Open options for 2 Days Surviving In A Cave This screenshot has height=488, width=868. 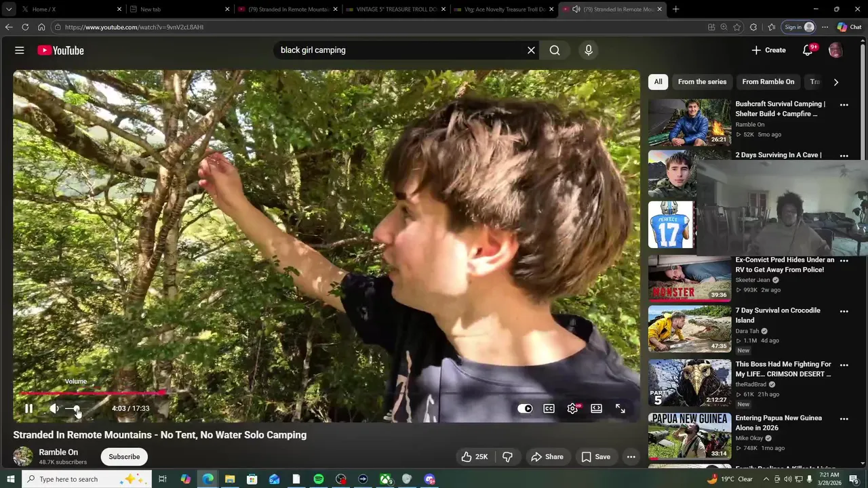844,156
